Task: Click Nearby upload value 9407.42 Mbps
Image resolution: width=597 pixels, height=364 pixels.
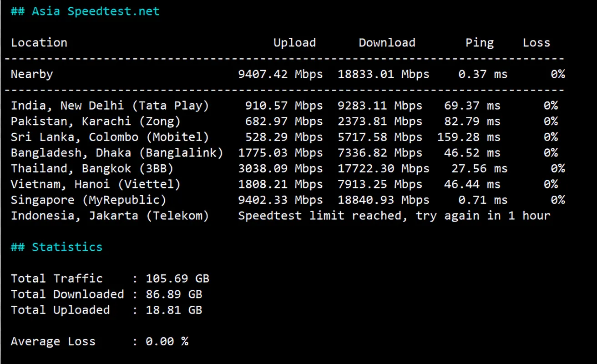Action: [x=280, y=74]
